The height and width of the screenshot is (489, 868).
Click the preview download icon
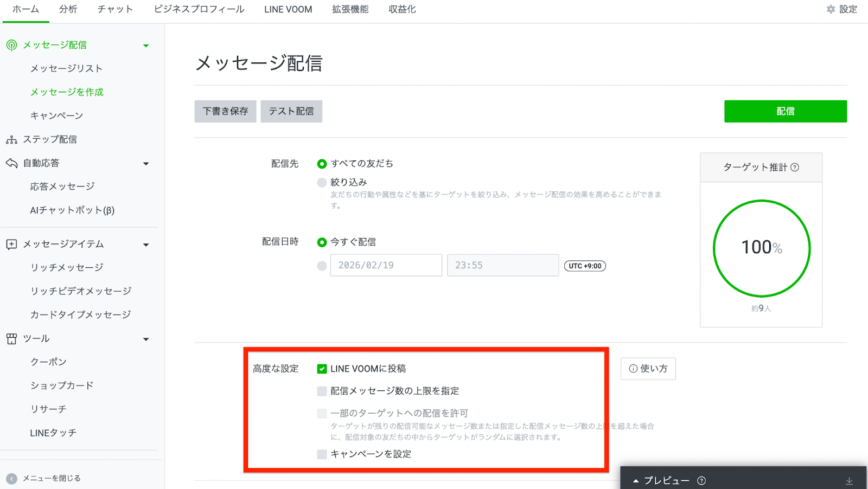849,481
